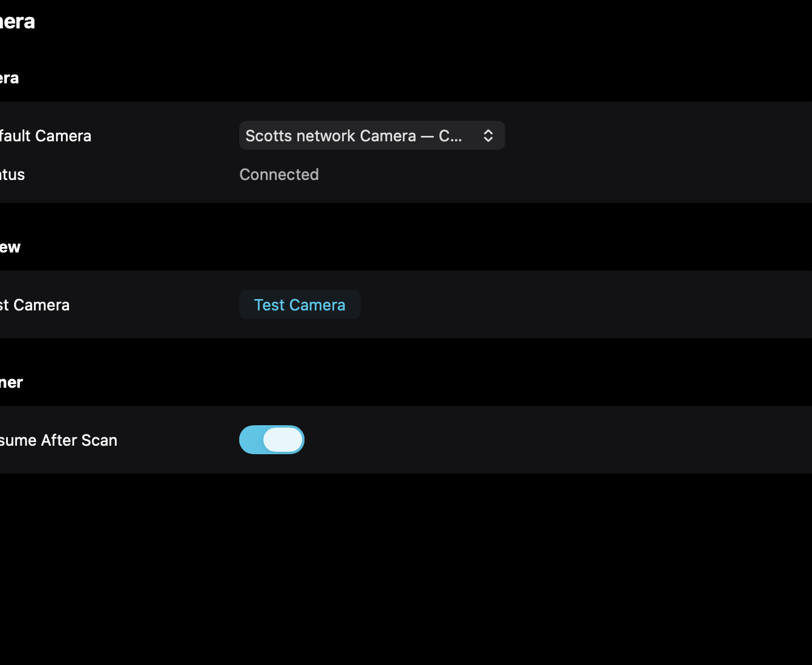
Task: Click the "Default Camera" row label
Action: point(45,136)
